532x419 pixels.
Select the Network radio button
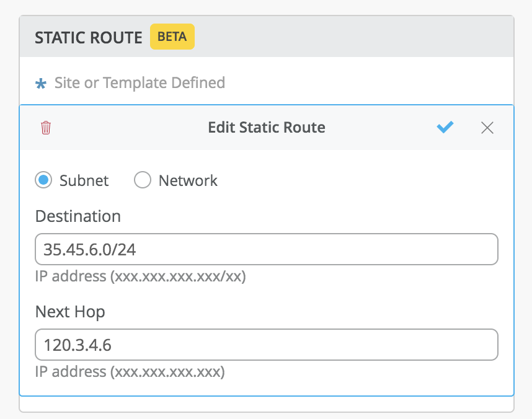143,180
